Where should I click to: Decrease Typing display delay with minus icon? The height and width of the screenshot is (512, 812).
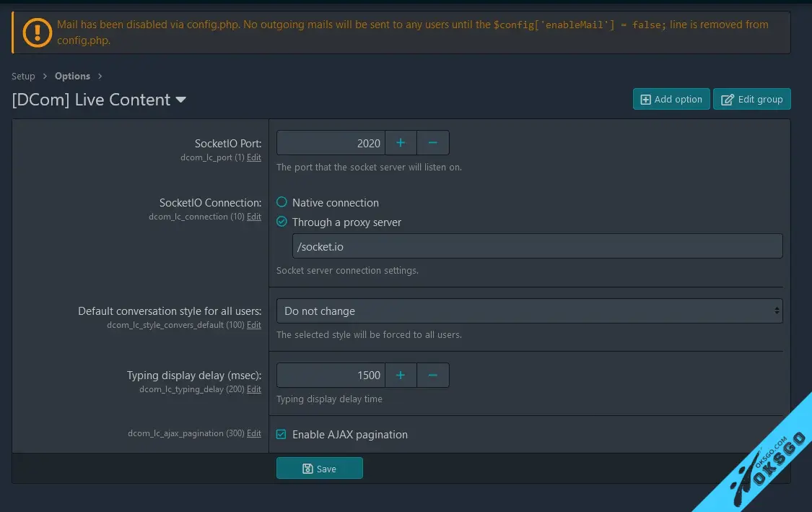tap(433, 376)
